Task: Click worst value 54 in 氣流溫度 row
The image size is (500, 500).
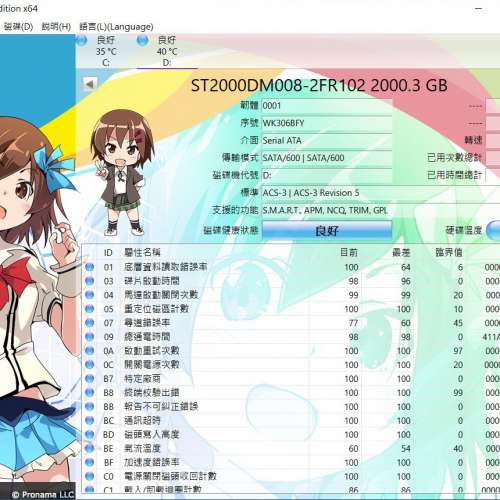Action: [406, 449]
